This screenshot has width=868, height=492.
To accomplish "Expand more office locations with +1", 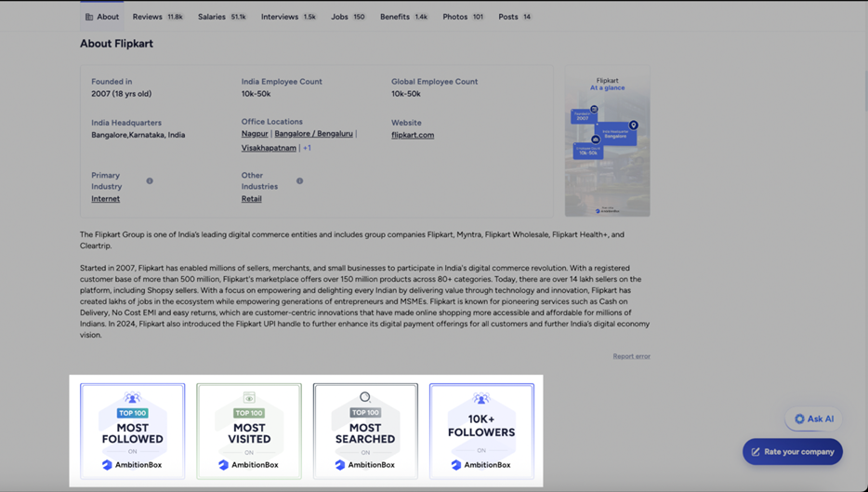I will (307, 148).
